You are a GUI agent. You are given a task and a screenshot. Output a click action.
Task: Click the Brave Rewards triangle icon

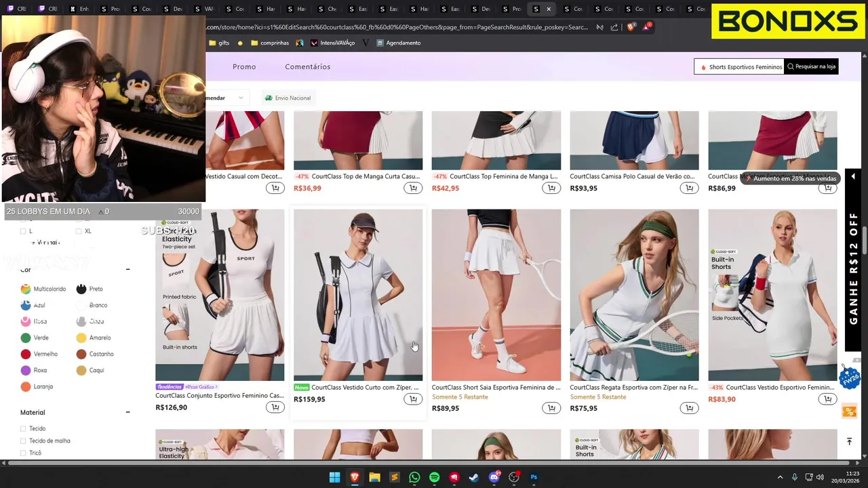point(646,27)
